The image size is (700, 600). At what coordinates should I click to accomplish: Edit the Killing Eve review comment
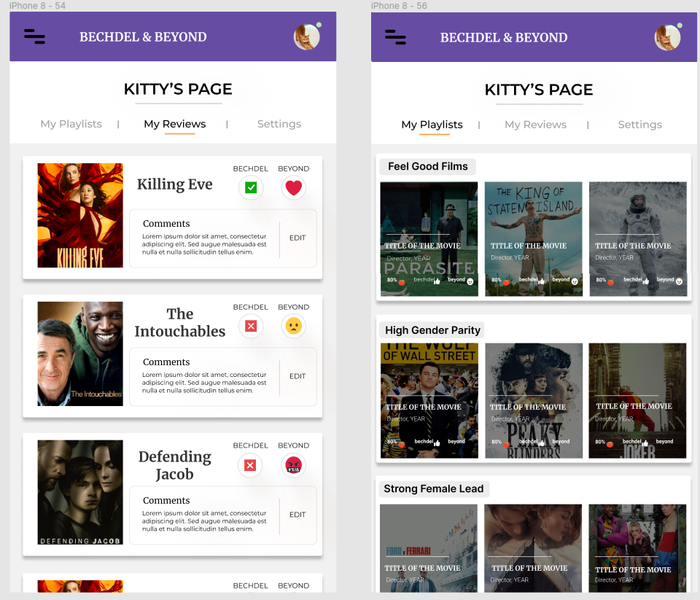[297, 238]
